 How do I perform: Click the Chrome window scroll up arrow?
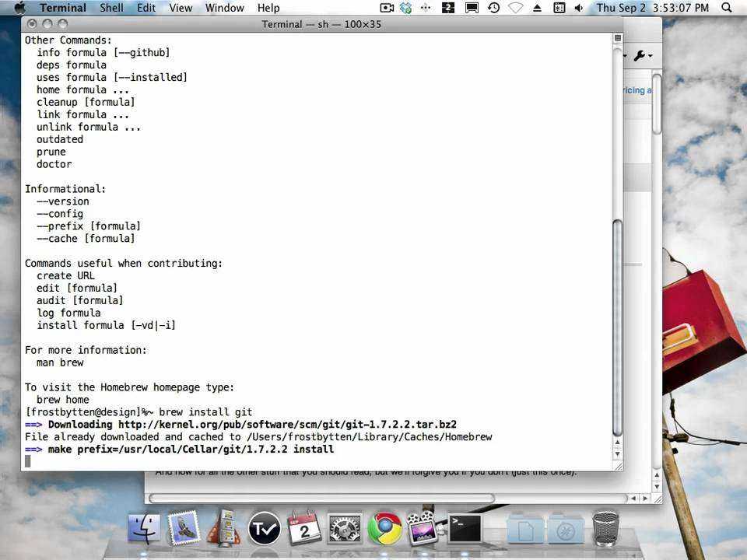click(x=657, y=475)
